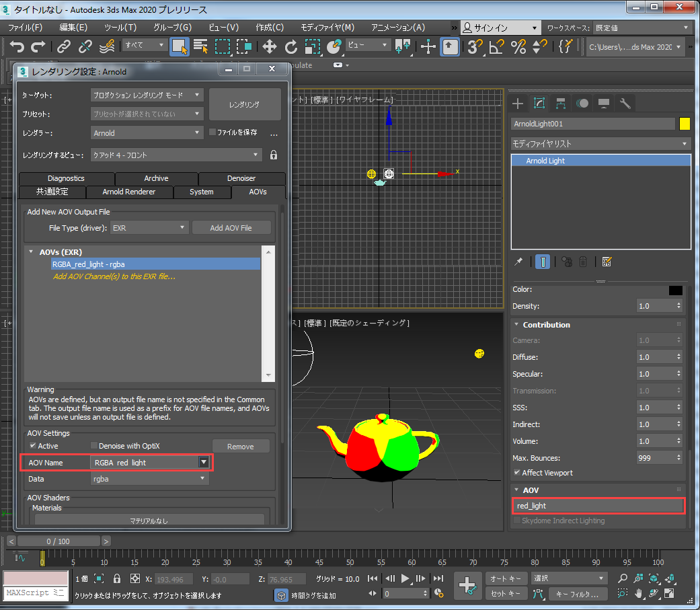Toggle the selection lock in status bar

pyautogui.click(x=117, y=579)
